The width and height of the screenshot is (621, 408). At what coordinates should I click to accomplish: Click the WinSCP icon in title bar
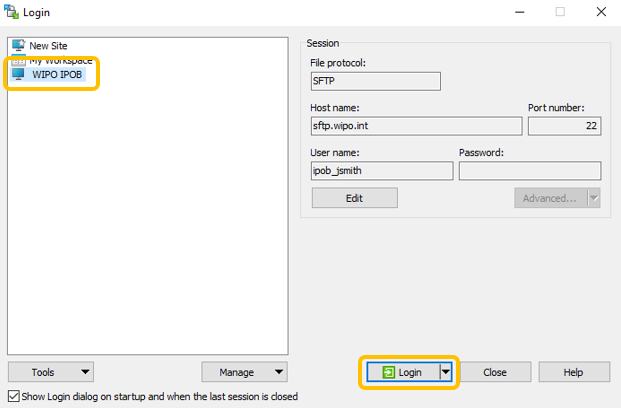tap(11, 12)
